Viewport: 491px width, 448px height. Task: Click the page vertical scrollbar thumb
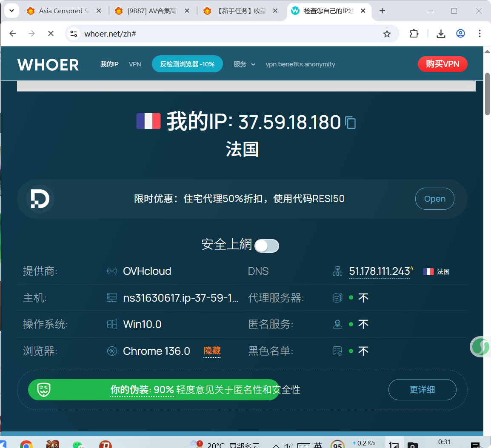(487, 94)
